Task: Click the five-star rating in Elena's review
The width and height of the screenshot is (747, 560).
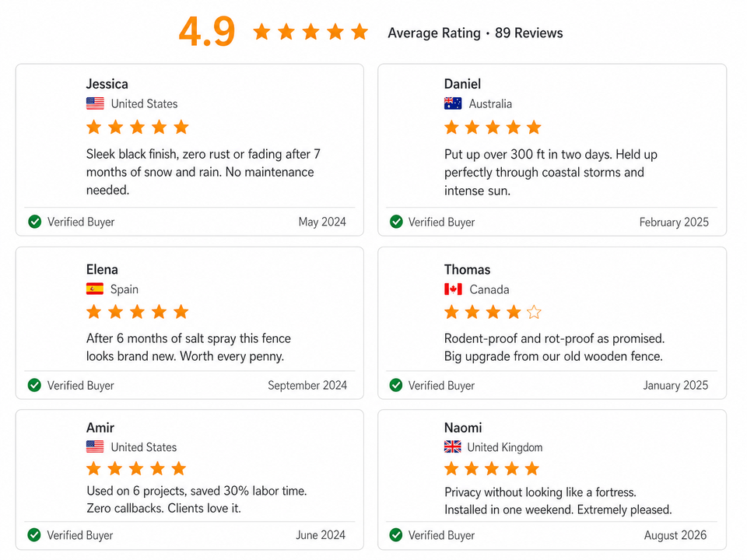Action: click(x=138, y=312)
